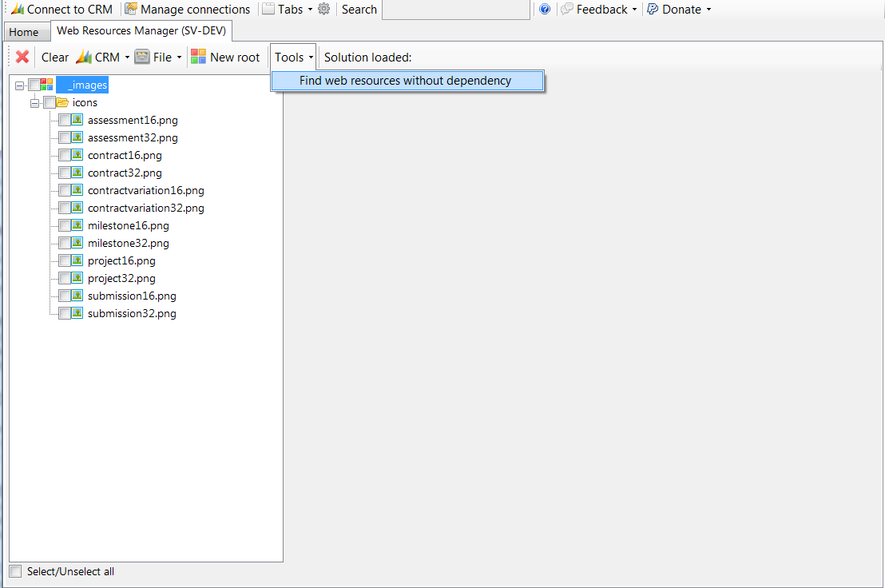Select Find web resources without dependency
The height and width of the screenshot is (588, 885).
click(405, 81)
